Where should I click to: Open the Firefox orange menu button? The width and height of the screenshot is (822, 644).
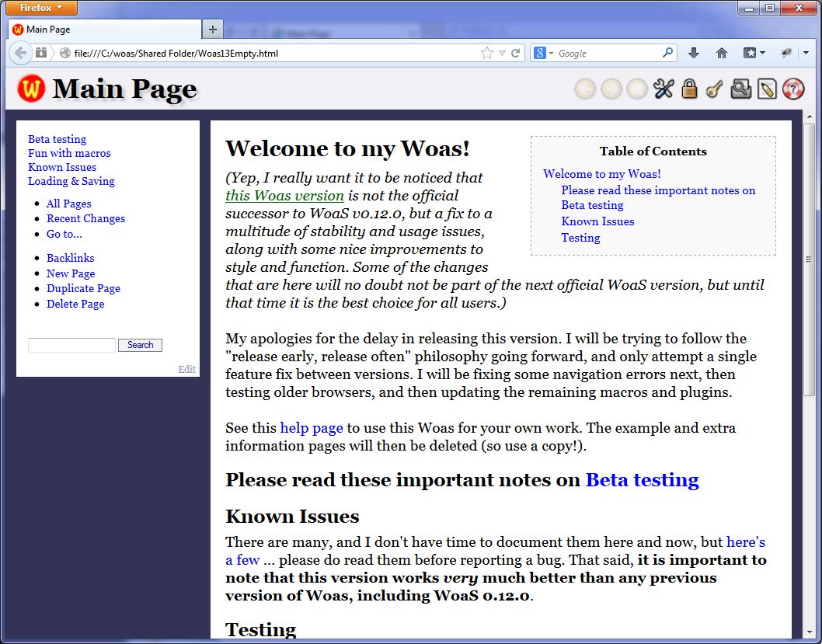pyautogui.click(x=40, y=8)
